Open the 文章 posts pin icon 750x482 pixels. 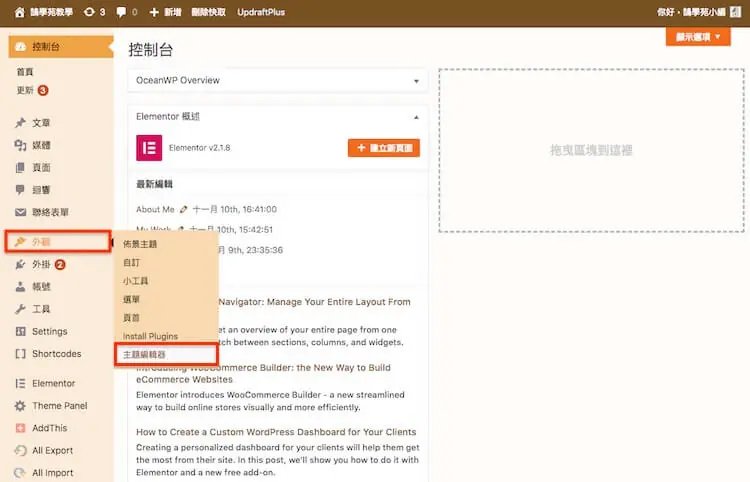coord(20,123)
